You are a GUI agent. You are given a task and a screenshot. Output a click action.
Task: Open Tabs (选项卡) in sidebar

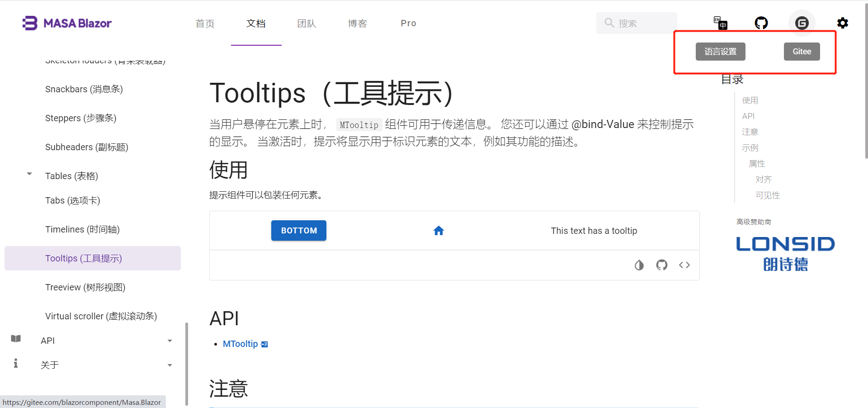pyautogui.click(x=73, y=200)
